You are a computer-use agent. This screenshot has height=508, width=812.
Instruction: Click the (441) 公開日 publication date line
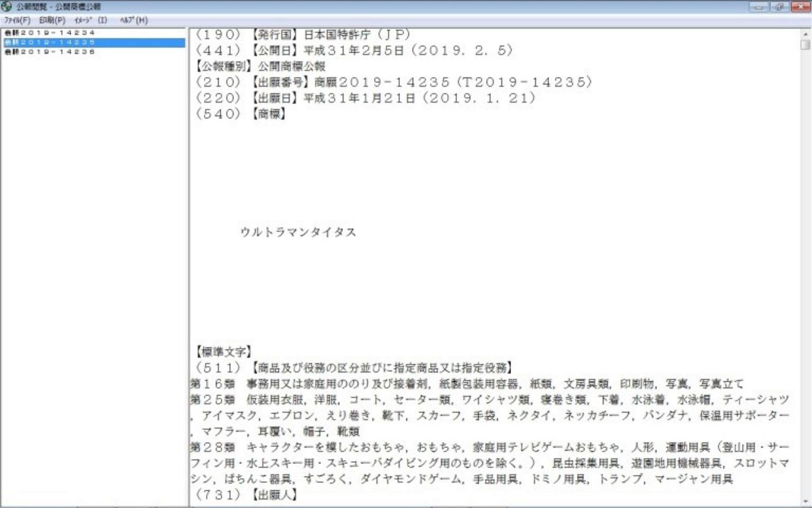(x=354, y=50)
